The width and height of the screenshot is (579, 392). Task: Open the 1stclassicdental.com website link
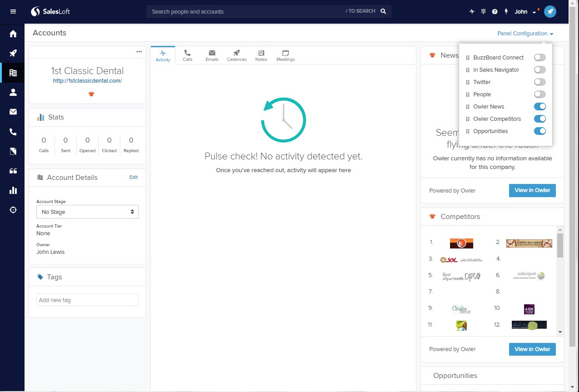(x=87, y=81)
